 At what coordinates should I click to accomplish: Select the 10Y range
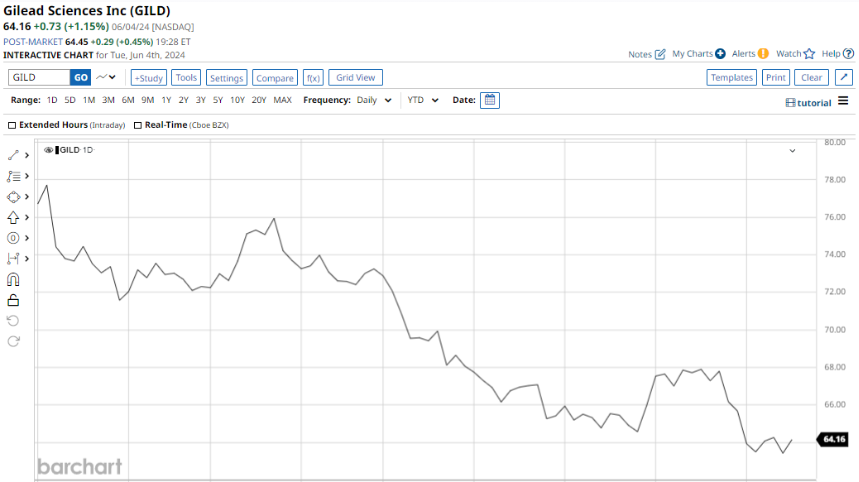tap(237, 100)
